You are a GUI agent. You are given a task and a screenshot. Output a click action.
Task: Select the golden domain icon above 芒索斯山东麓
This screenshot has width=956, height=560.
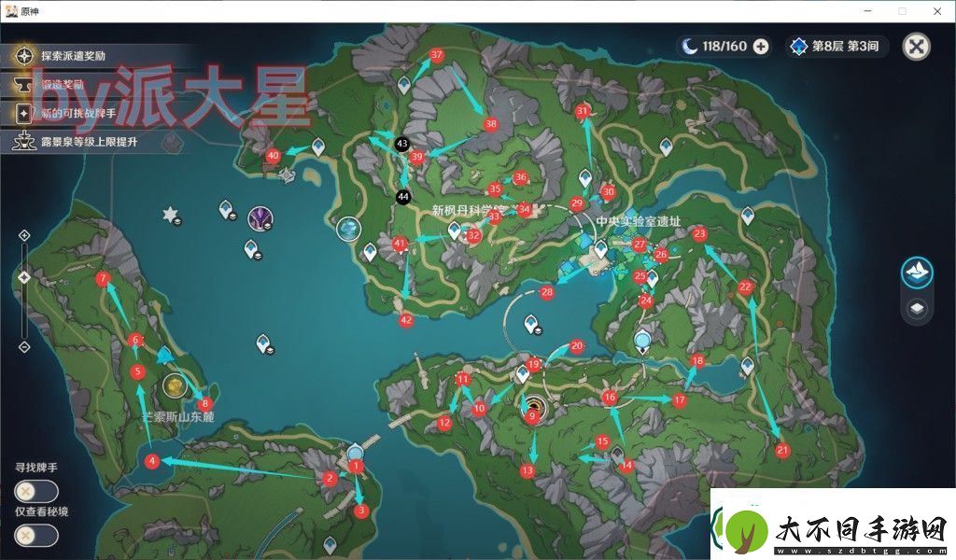(x=175, y=385)
